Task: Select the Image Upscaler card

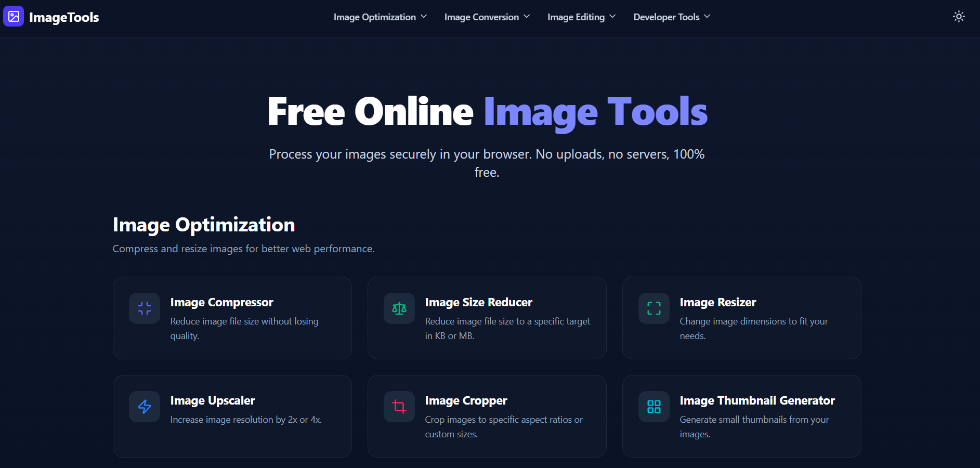Action: click(x=232, y=416)
